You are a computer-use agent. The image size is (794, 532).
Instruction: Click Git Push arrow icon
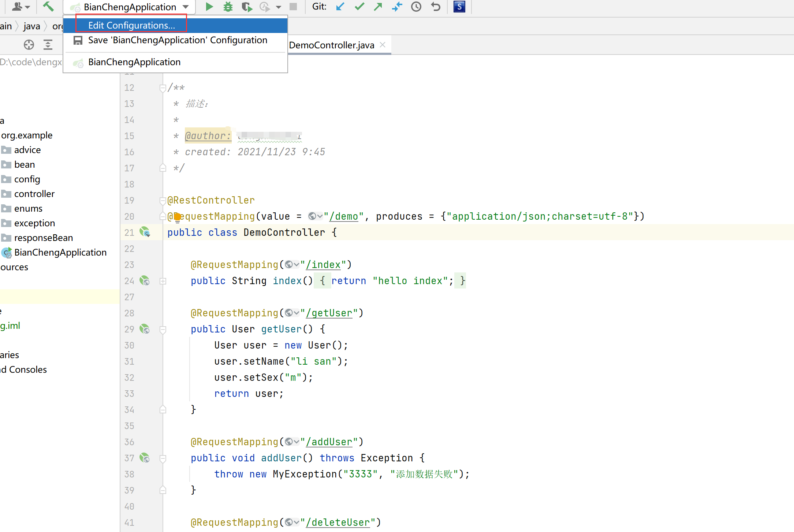[378, 7]
